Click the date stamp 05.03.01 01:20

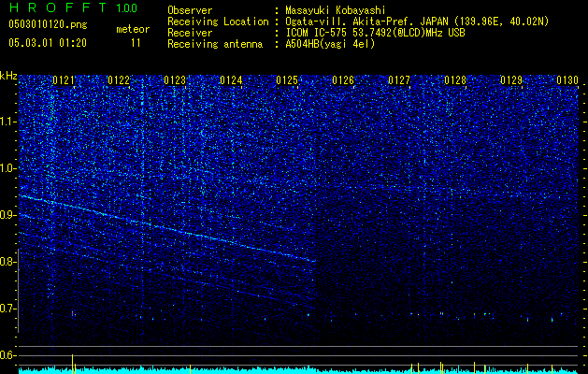coord(48,43)
